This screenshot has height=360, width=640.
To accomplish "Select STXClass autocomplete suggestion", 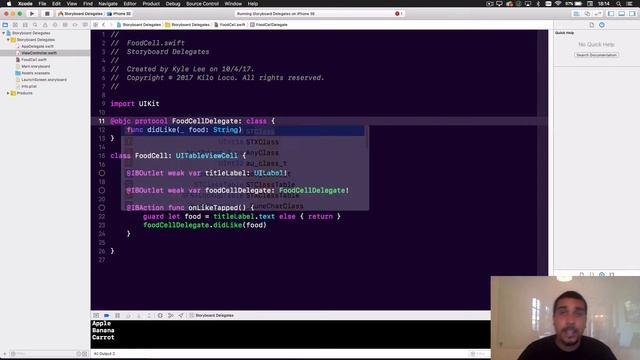I will (245, 142).
